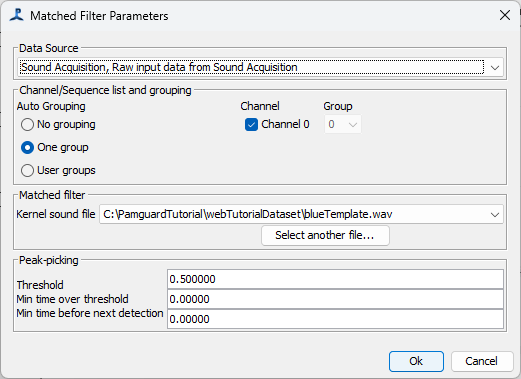Expand the Group 0 combo box
The height and width of the screenshot is (379, 521).
click(343, 124)
